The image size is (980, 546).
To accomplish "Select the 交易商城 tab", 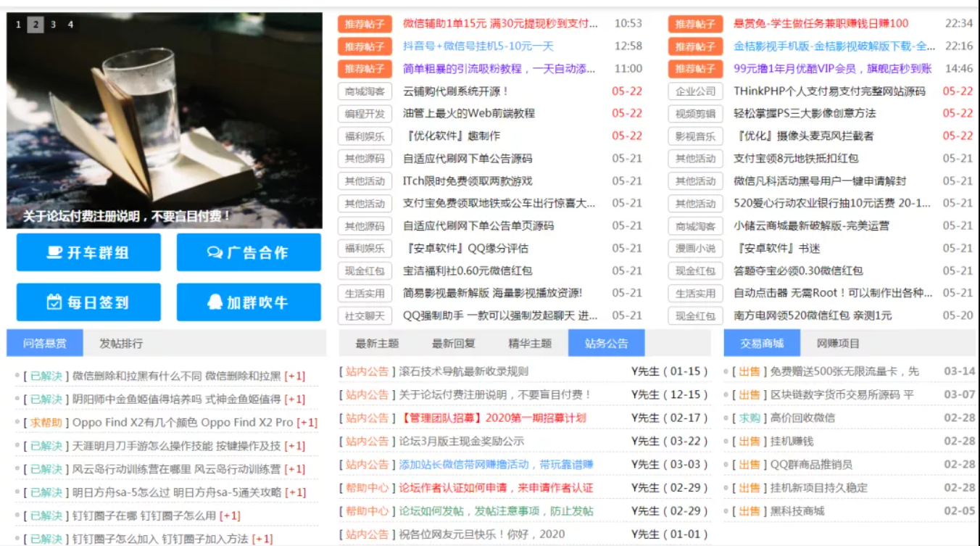I will pyautogui.click(x=762, y=343).
